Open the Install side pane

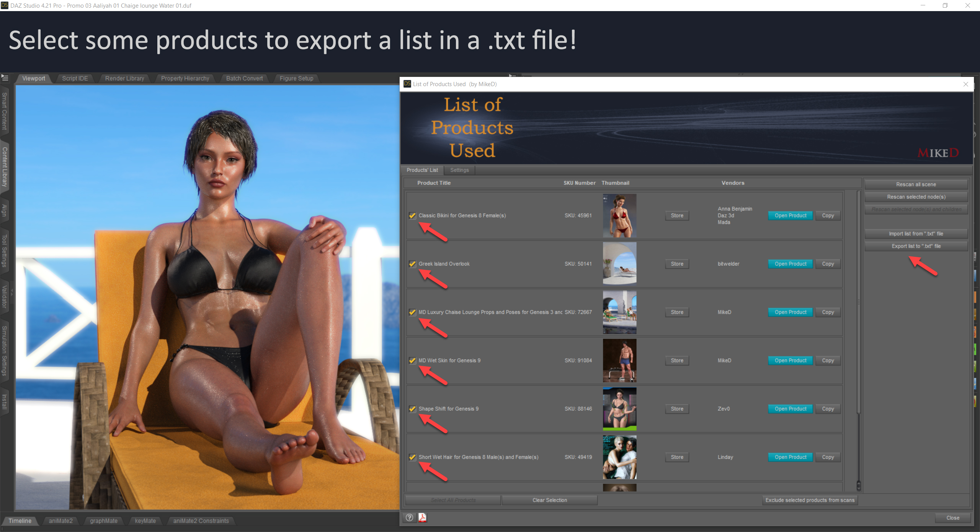[5, 401]
